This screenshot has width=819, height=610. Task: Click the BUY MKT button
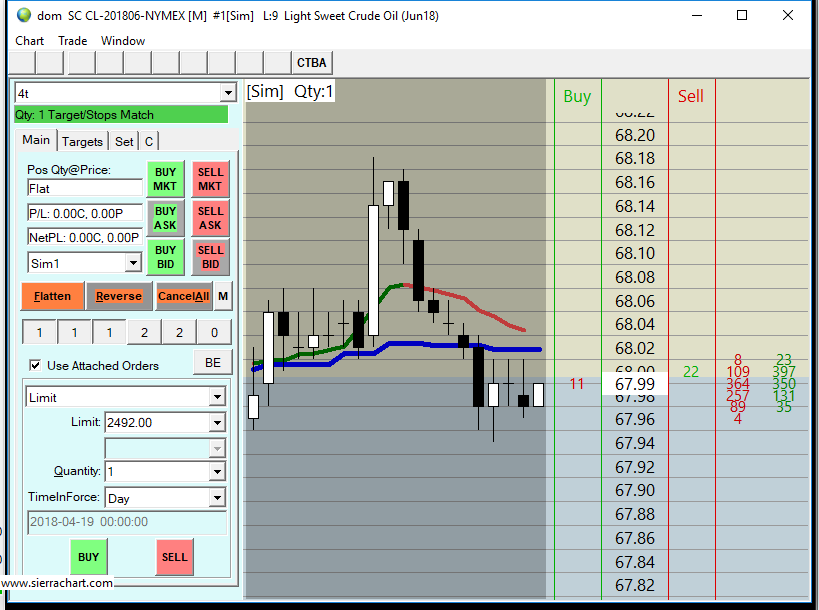[x=165, y=179]
